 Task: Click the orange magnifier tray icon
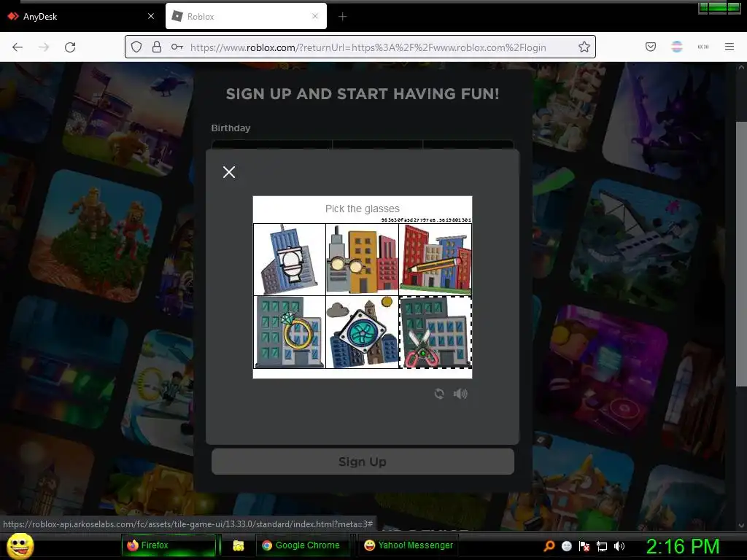coord(549,545)
